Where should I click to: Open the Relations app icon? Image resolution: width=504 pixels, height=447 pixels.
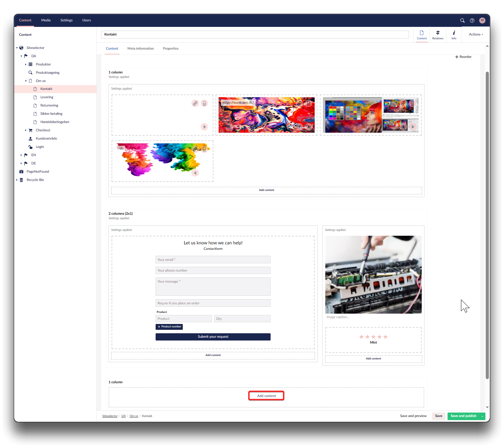[438, 35]
